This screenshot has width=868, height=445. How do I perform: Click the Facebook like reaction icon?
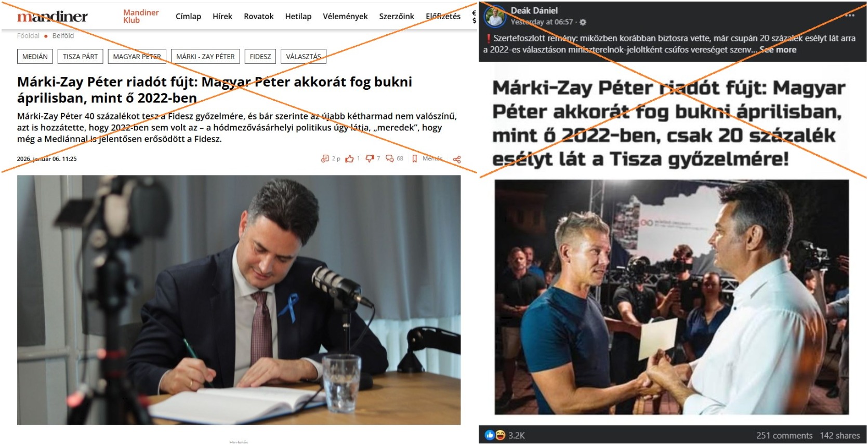tap(490, 435)
